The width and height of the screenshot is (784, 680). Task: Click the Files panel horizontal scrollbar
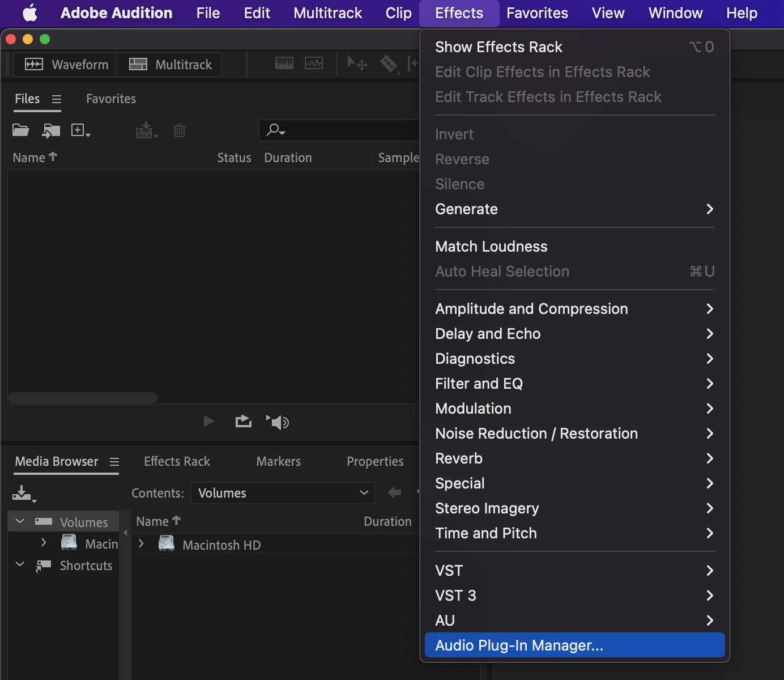point(83,398)
